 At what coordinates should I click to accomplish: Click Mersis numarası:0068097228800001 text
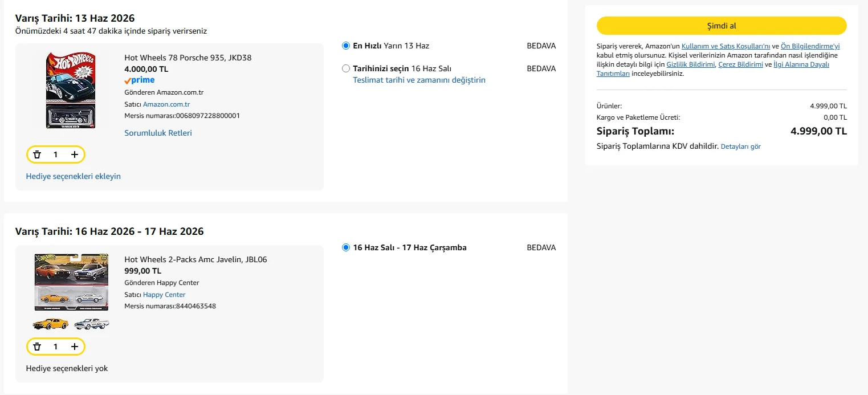pyautogui.click(x=182, y=116)
